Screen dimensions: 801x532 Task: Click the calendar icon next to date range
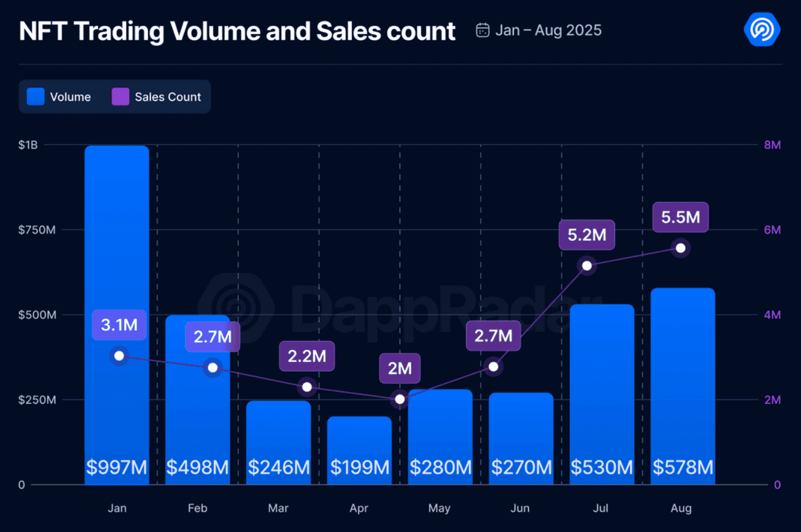click(483, 29)
